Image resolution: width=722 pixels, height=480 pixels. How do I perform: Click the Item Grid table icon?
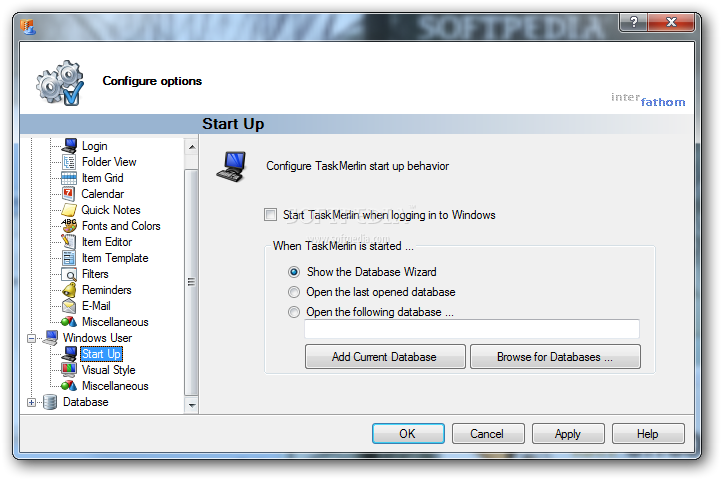tap(69, 178)
